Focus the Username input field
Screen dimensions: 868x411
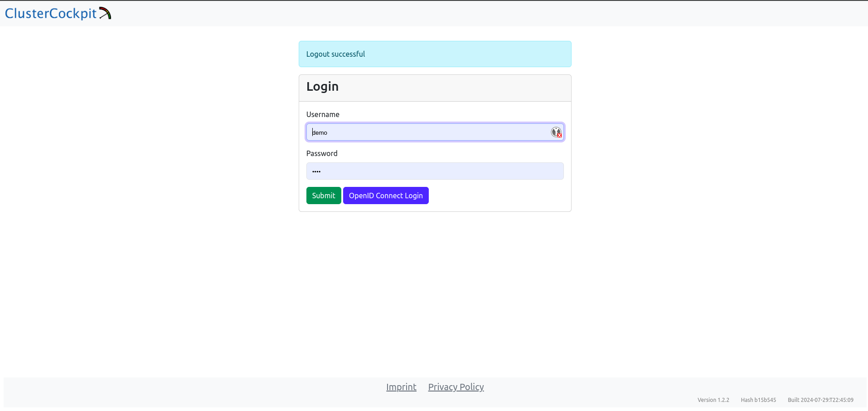[x=426, y=132]
